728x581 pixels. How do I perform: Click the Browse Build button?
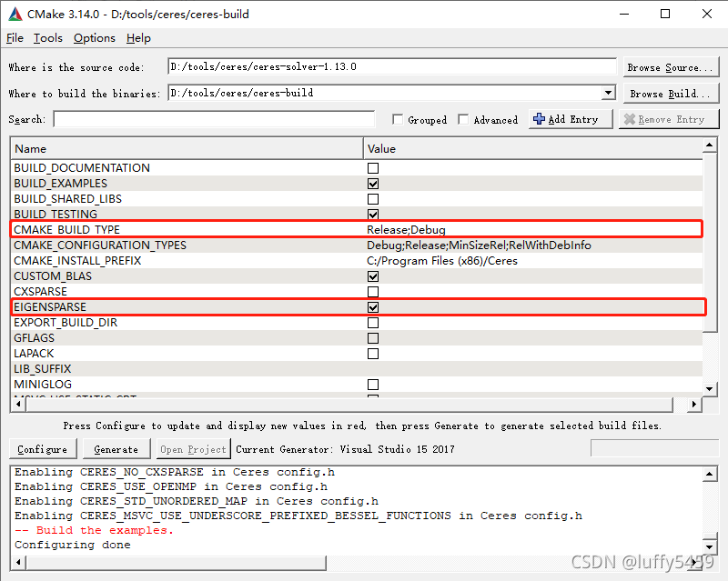671,94
